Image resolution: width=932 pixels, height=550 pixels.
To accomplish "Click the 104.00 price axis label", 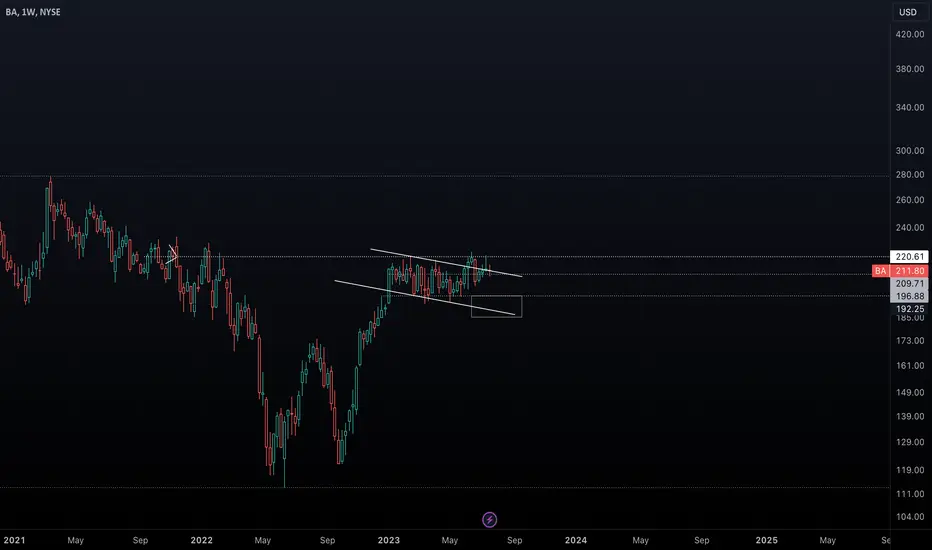I will click(910, 517).
